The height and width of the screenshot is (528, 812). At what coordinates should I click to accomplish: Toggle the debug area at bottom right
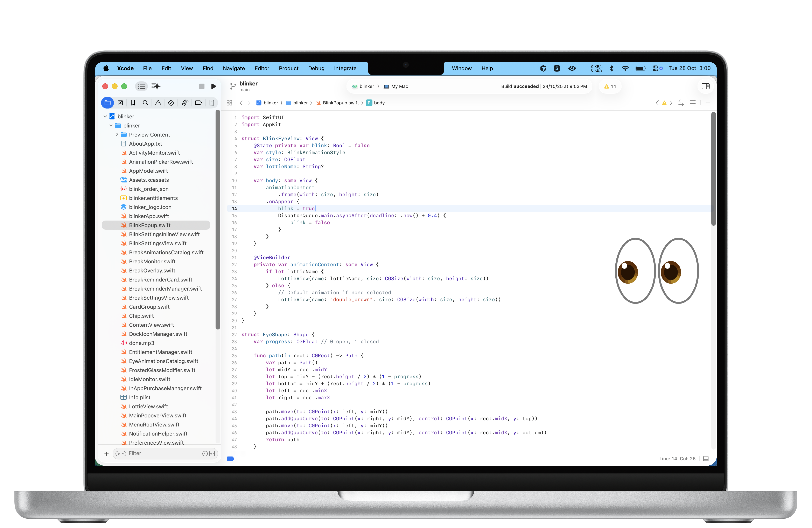pos(706,459)
